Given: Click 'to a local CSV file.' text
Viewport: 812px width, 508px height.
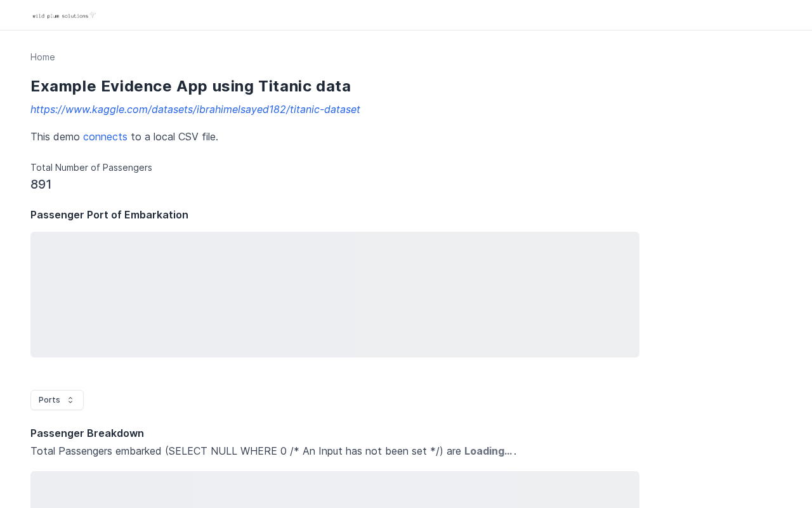Looking at the screenshot, I should click(x=174, y=137).
